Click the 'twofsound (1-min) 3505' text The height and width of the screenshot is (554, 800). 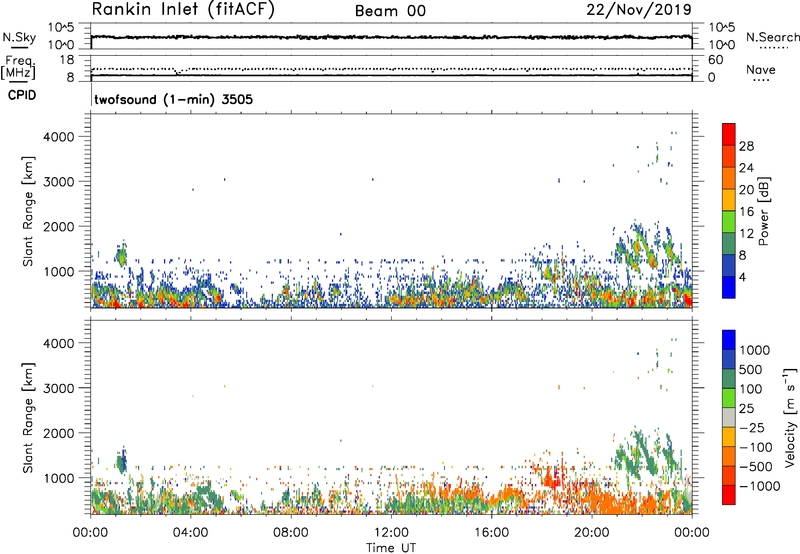pos(173,99)
